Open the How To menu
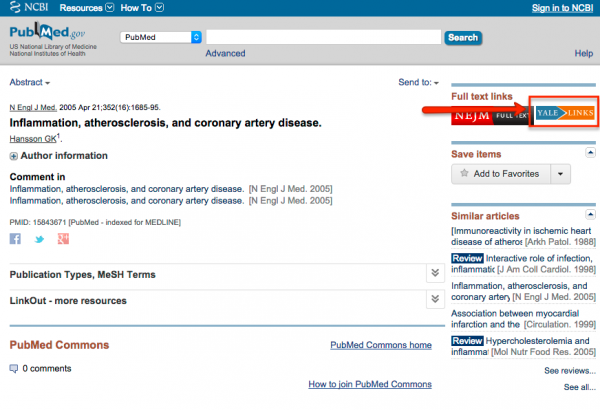 tap(142, 8)
